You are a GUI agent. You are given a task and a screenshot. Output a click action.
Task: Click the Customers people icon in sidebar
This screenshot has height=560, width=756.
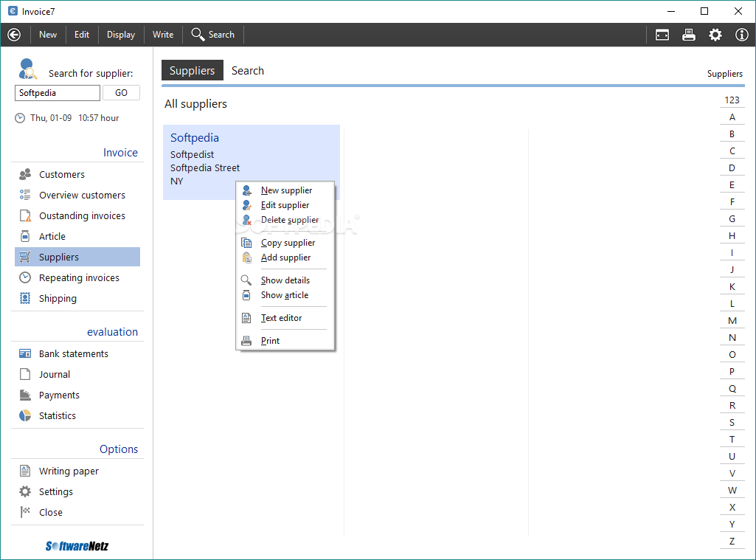[x=25, y=174]
